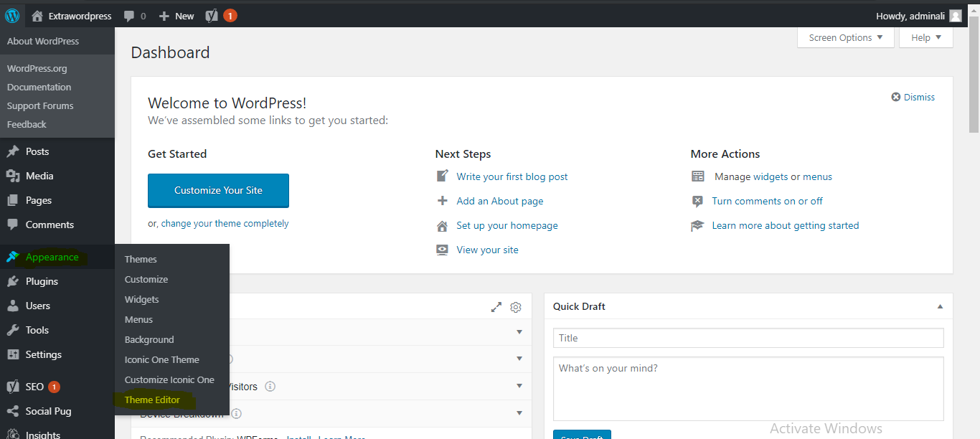
Task: Click the adminali user avatar
Action: coord(955,16)
